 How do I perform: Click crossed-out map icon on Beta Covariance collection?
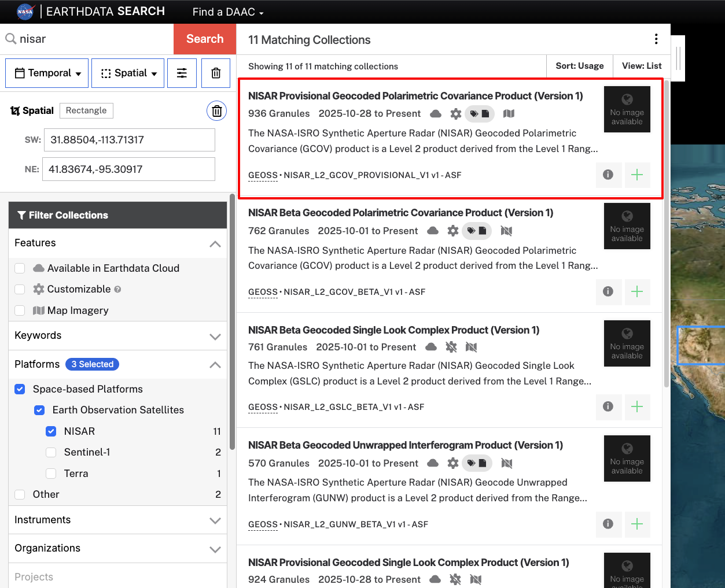coord(506,231)
